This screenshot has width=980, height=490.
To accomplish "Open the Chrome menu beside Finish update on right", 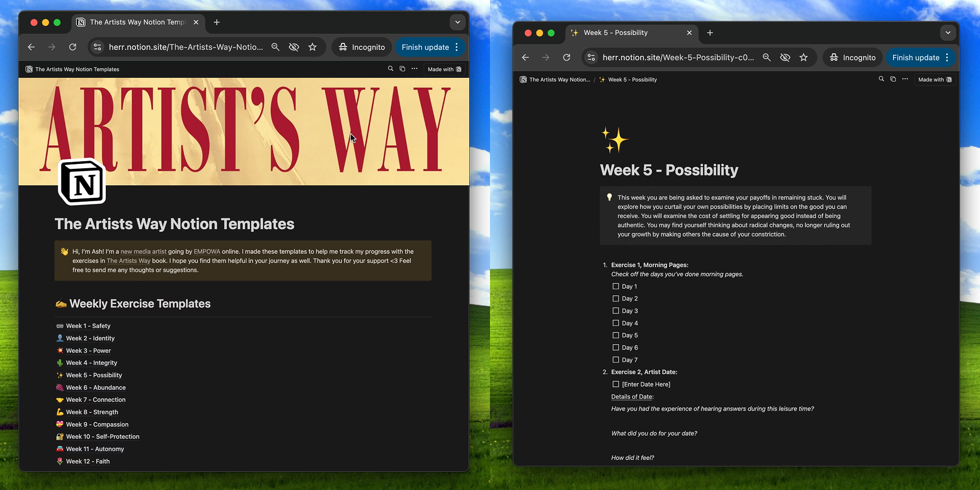I will 947,58.
